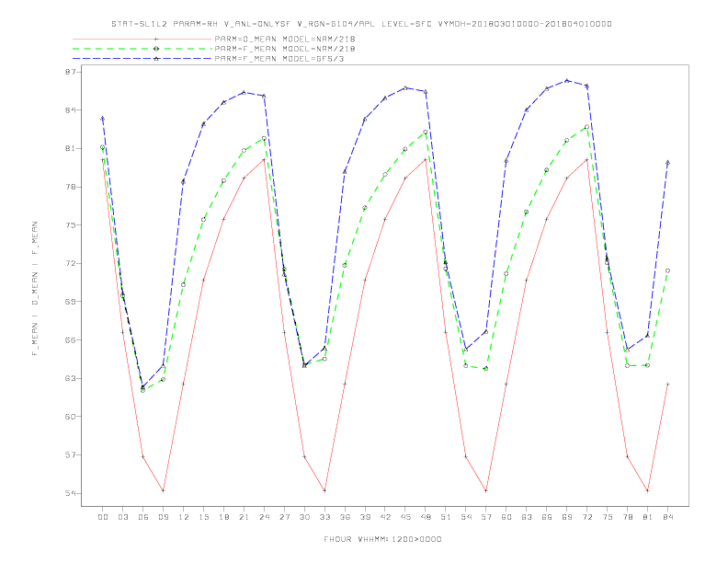Click x-axis tick label 21
Screen dimensions: 728x563
244,517
